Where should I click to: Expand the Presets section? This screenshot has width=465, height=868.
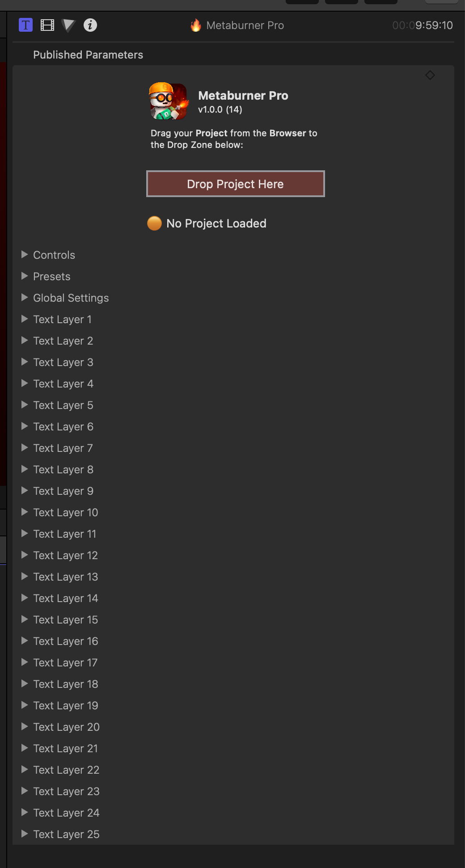(25, 276)
